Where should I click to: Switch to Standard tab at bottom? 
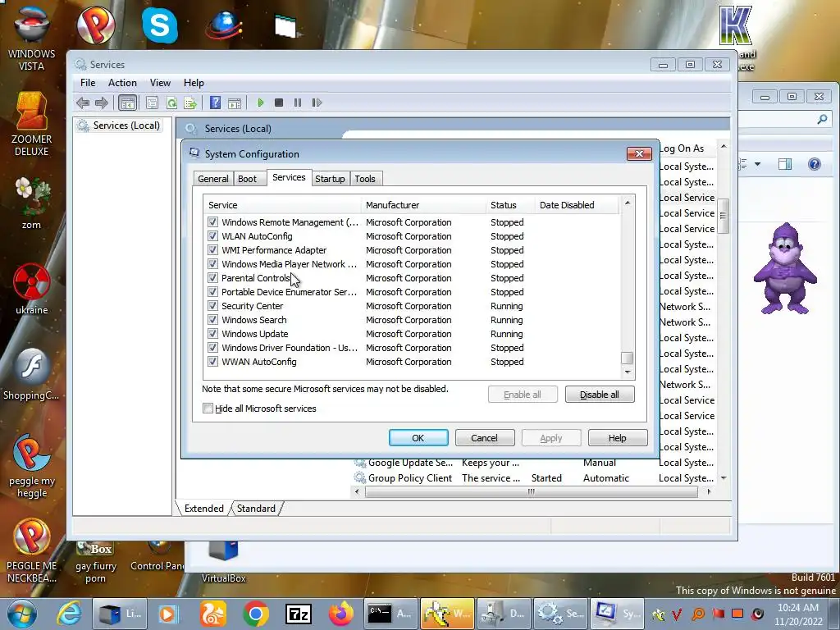[x=256, y=509]
